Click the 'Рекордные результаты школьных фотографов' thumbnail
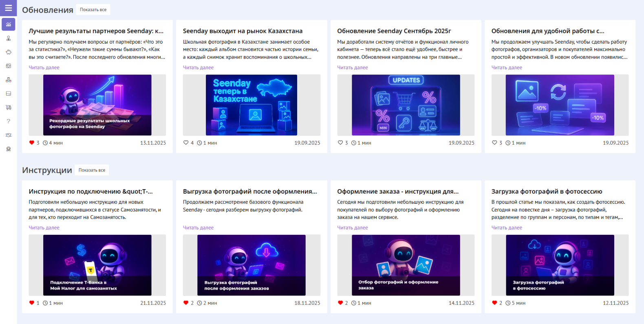This screenshot has height=324, width=644. pyautogui.click(x=97, y=105)
